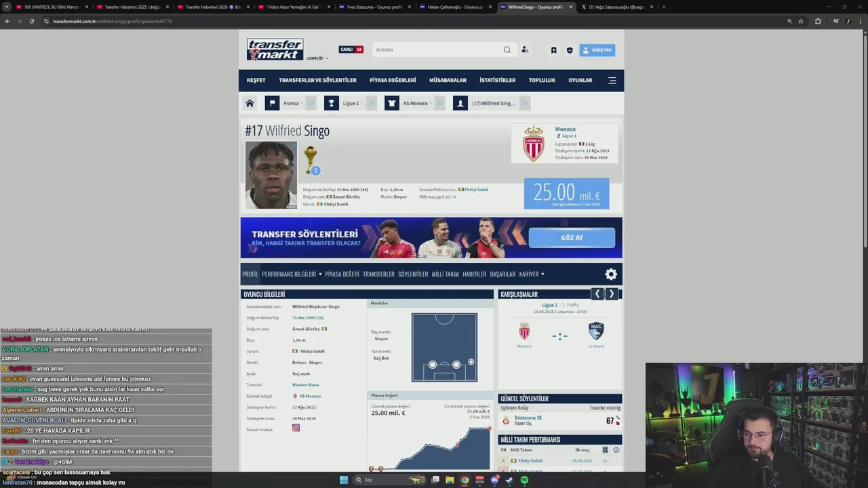Click next arrow in KARŞILAŞMALAR
The image size is (868, 488).
tap(611, 293)
